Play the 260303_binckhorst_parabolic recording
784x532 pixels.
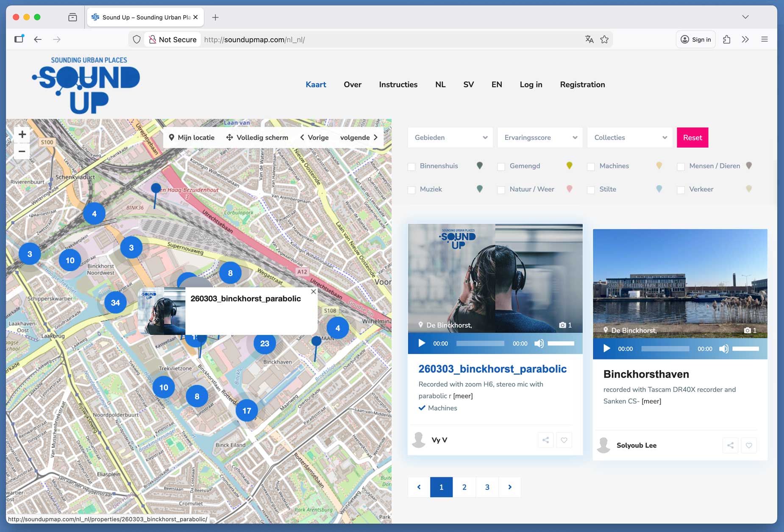tap(421, 343)
